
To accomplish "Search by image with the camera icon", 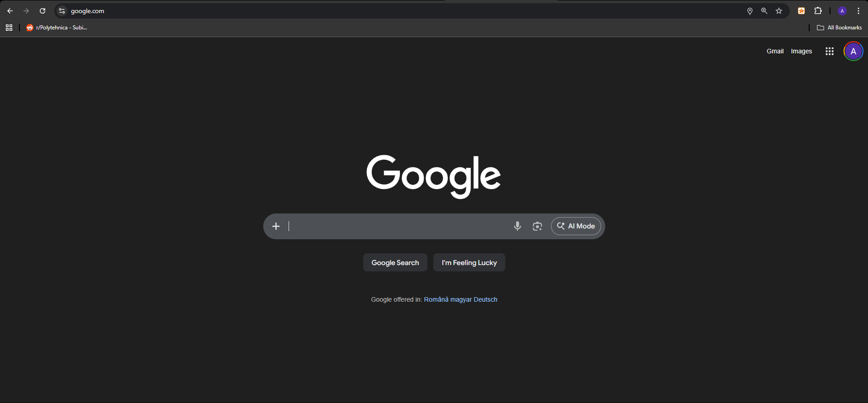I will tap(537, 226).
